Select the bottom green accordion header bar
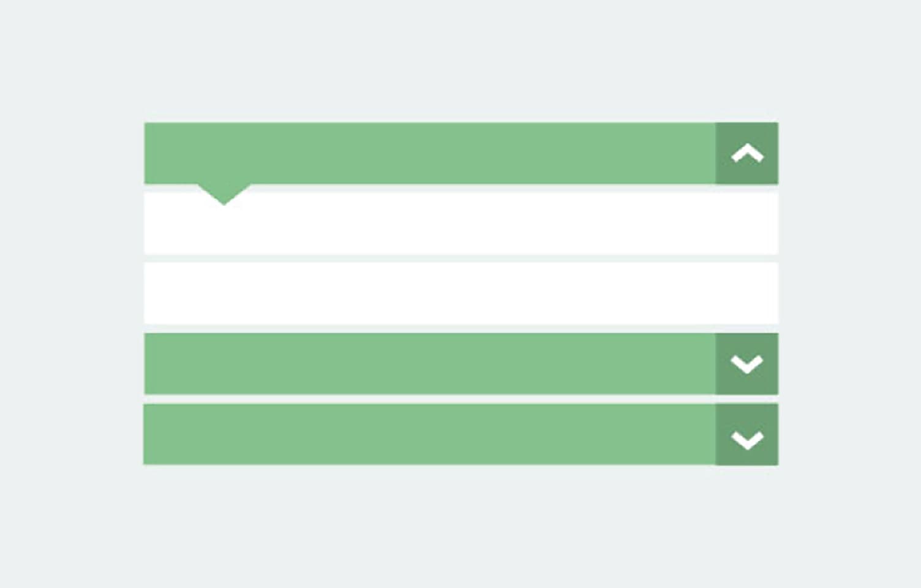Screen dimensions: 921x588 click(429, 434)
